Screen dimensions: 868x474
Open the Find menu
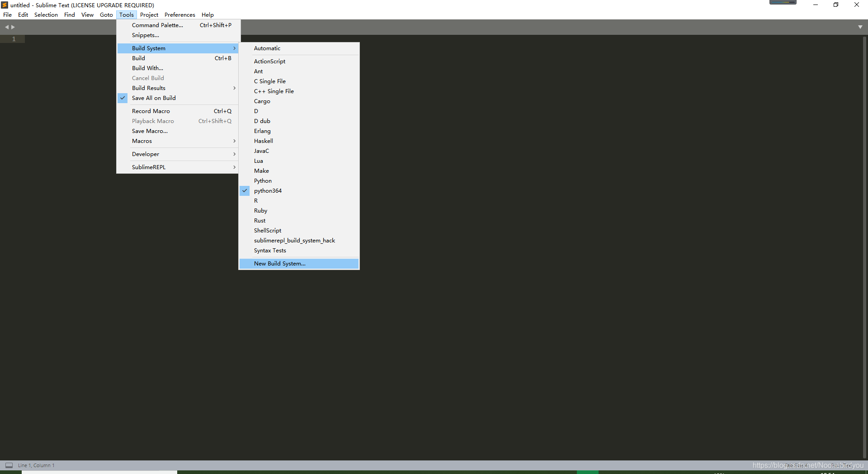point(70,15)
